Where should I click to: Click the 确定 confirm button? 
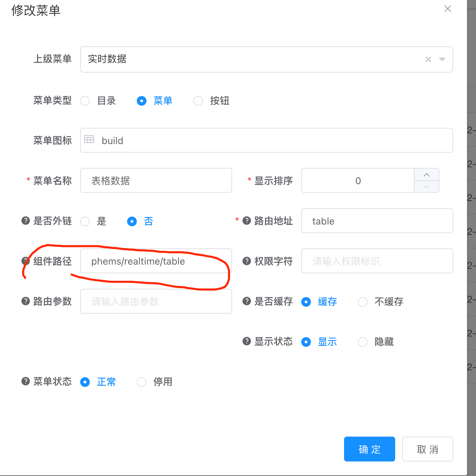pos(369,449)
